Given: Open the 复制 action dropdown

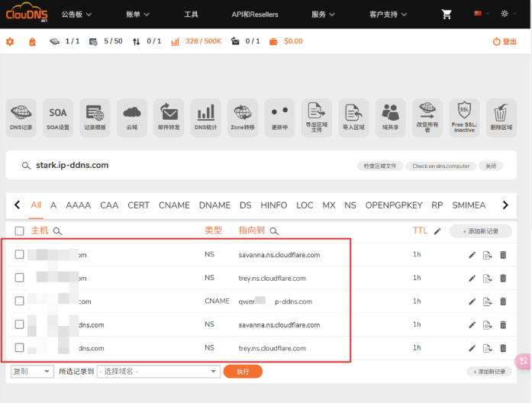Looking at the screenshot, I should click(32, 372).
